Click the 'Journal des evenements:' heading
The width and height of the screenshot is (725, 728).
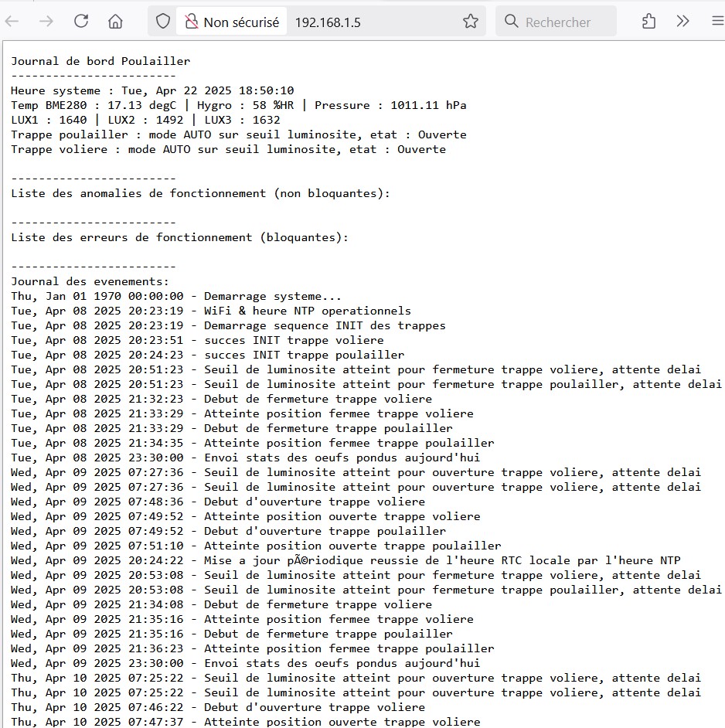[x=90, y=282]
